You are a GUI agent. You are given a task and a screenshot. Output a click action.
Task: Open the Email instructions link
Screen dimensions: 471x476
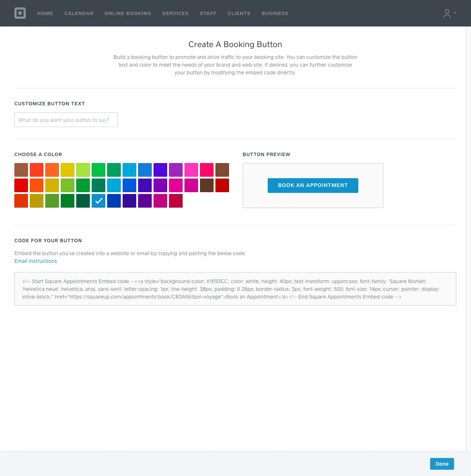click(x=36, y=261)
